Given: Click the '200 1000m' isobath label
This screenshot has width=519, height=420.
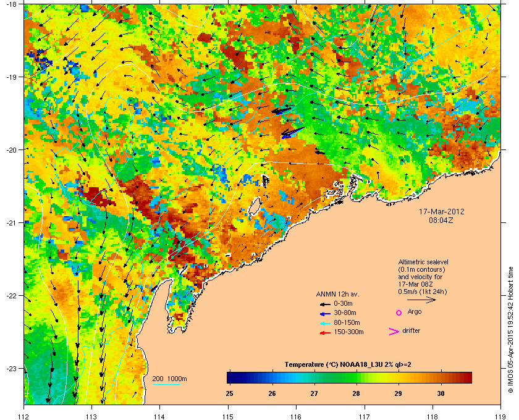Looking at the screenshot, I should (x=169, y=379).
